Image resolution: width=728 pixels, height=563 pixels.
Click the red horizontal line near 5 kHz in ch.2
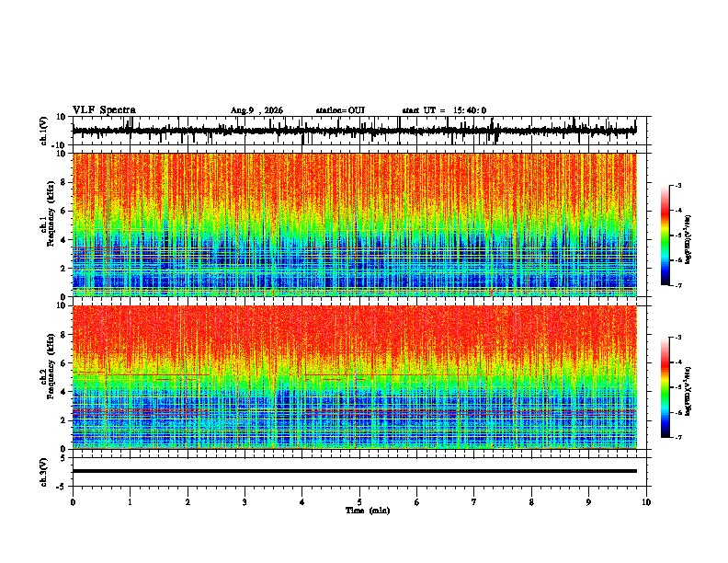[158, 374]
